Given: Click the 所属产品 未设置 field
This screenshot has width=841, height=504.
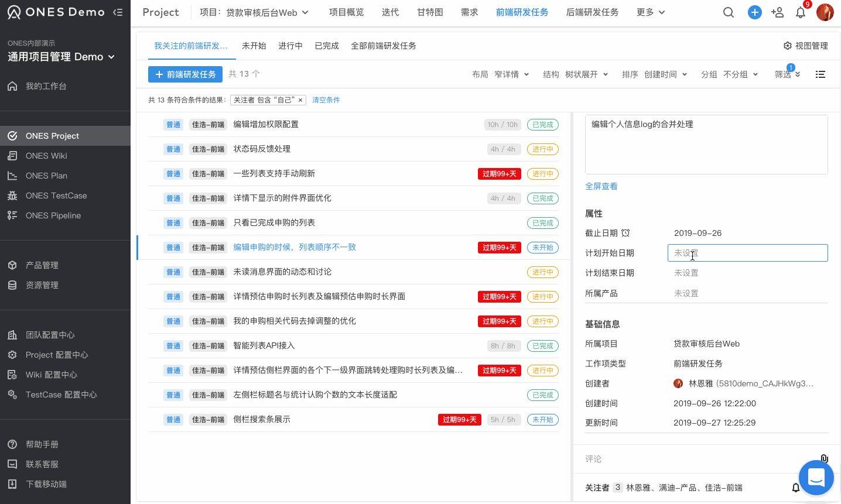Looking at the screenshot, I should coord(686,293).
